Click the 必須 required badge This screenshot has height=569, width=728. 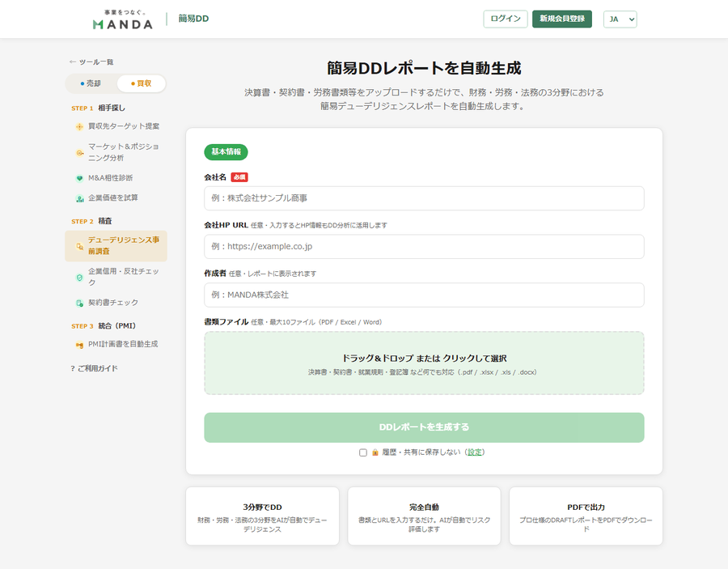(239, 177)
